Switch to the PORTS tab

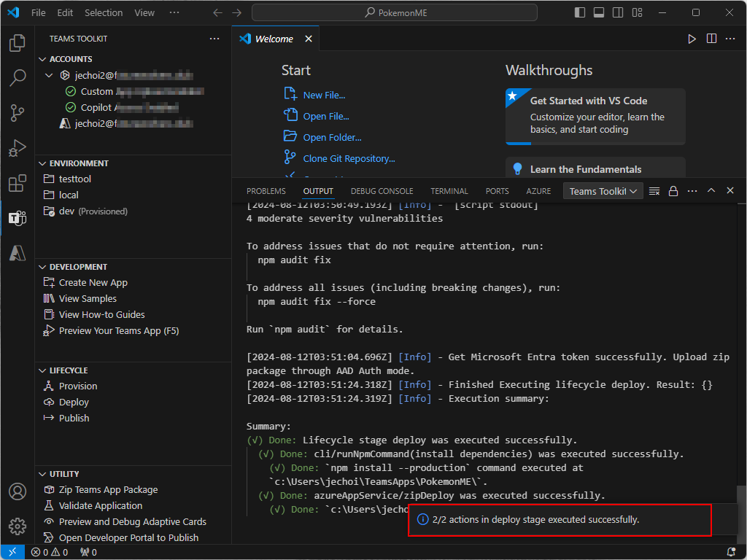[497, 191]
